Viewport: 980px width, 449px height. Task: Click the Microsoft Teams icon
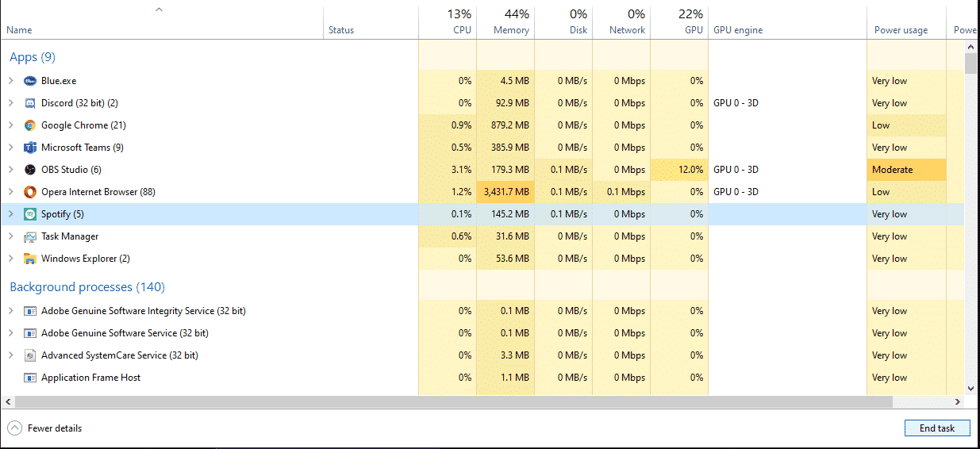pyautogui.click(x=30, y=148)
